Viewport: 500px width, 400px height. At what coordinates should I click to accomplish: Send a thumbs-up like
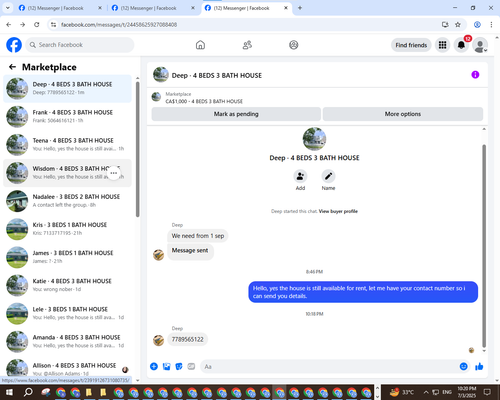(x=479, y=367)
